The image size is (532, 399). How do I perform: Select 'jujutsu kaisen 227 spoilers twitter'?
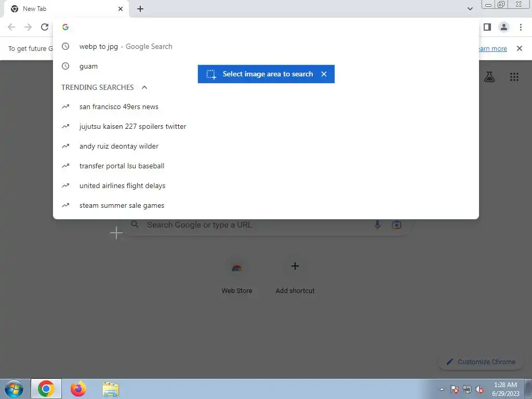266,126
